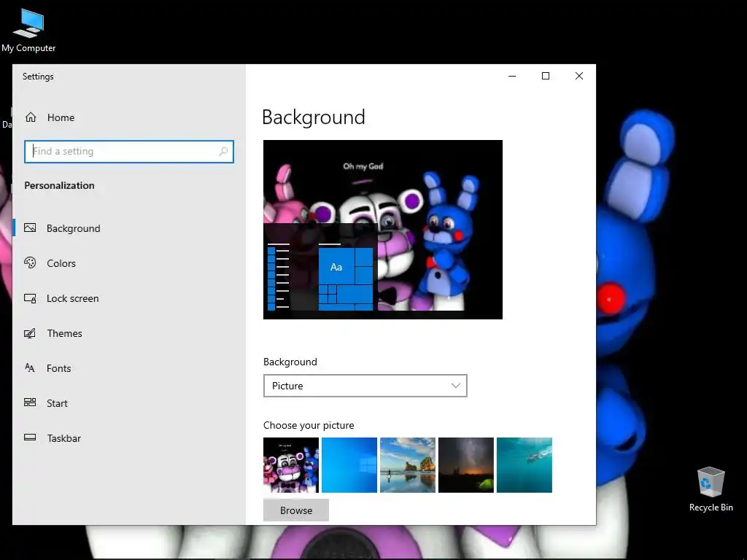Click the Settings window title text
Screen dimensions: 747x560
pos(38,76)
